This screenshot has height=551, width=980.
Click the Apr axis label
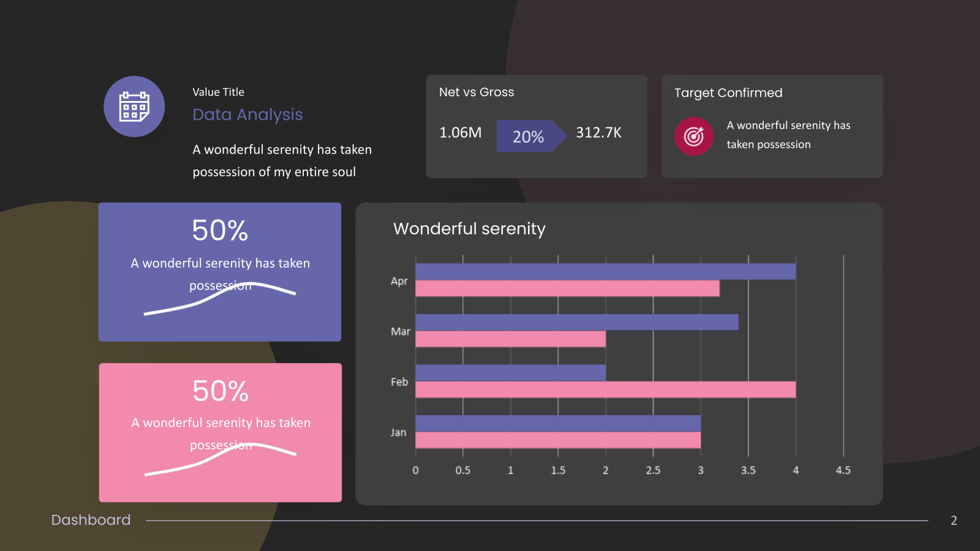399,281
